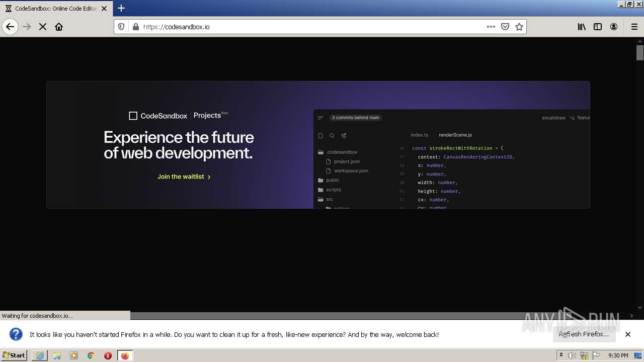Open the Library bookmarks icon
Viewport: 644px width, 362px height.
pyautogui.click(x=582, y=27)
